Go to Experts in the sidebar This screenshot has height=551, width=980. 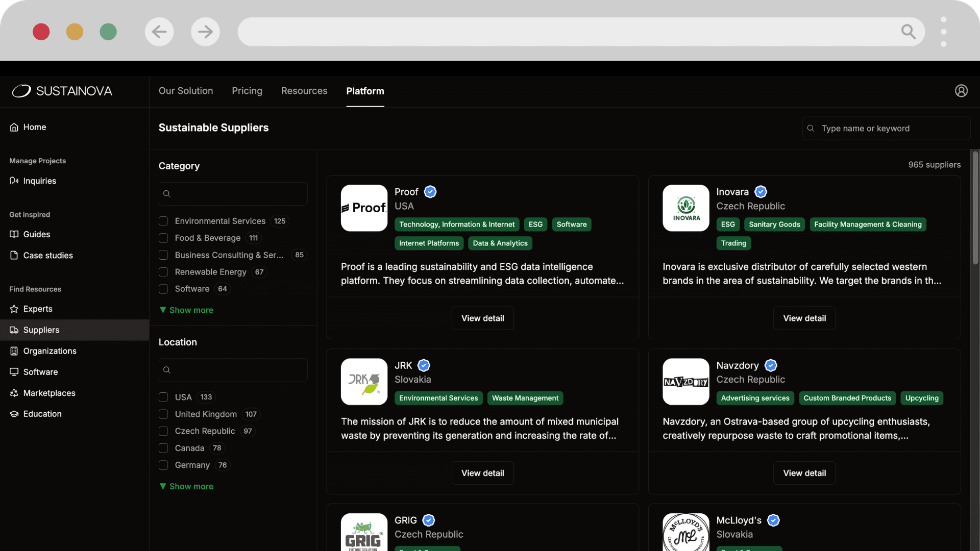click(x=38, y=309)
